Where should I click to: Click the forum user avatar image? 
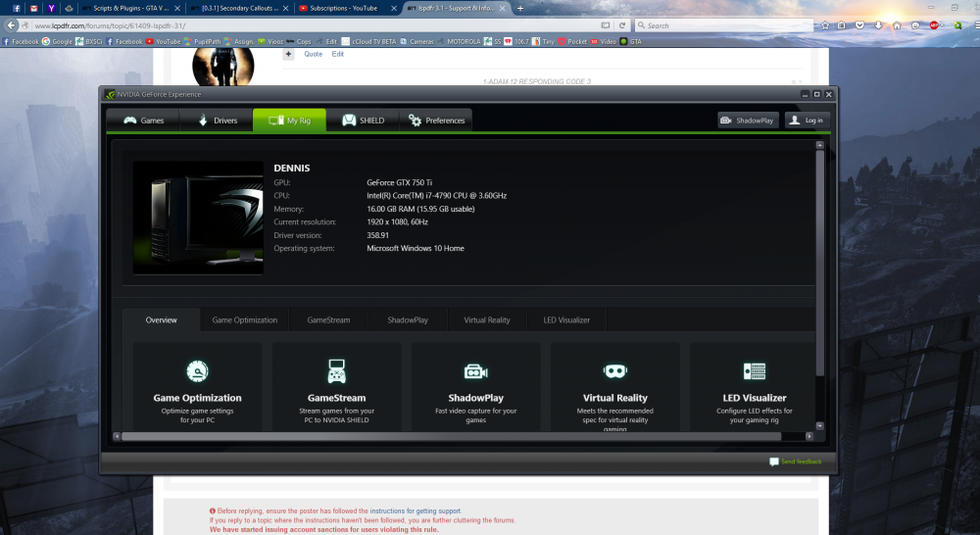tap(223, 67)
